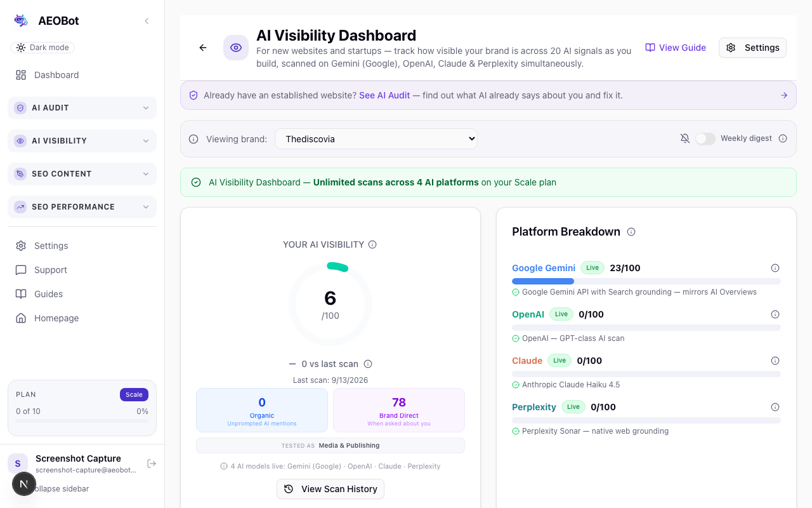Open Dashboard in the sidebar
The height and width of the screenshot is (508, 812).
coord(82,75)
